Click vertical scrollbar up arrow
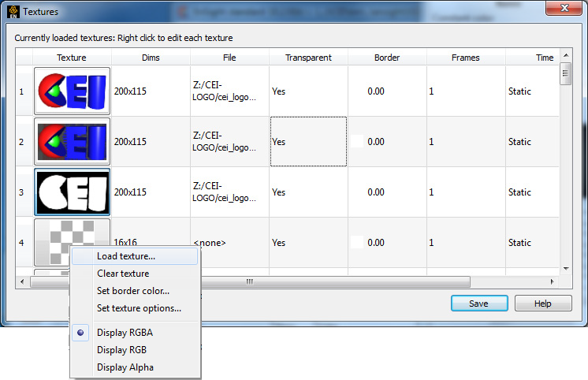This screenshot has height=380, width=588. [566, 55]
